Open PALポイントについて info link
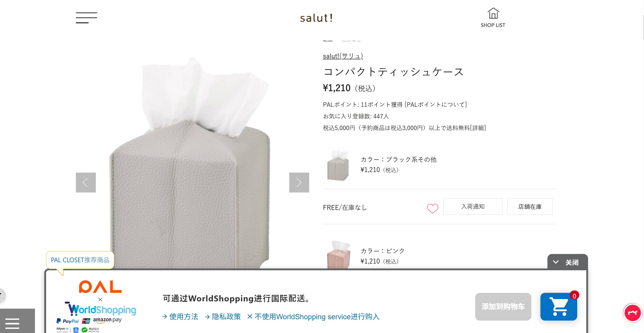 coord(436,104)
